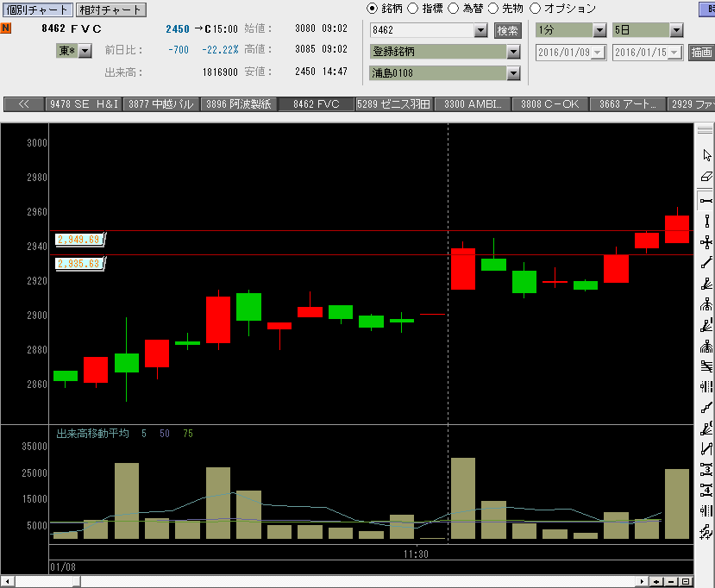
Task: Click the 描画 draw button
Action: [701, 52]
